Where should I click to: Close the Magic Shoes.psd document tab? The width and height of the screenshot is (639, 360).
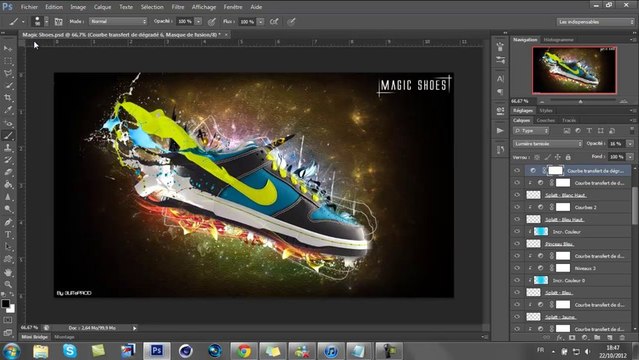(x=227, y=35)
